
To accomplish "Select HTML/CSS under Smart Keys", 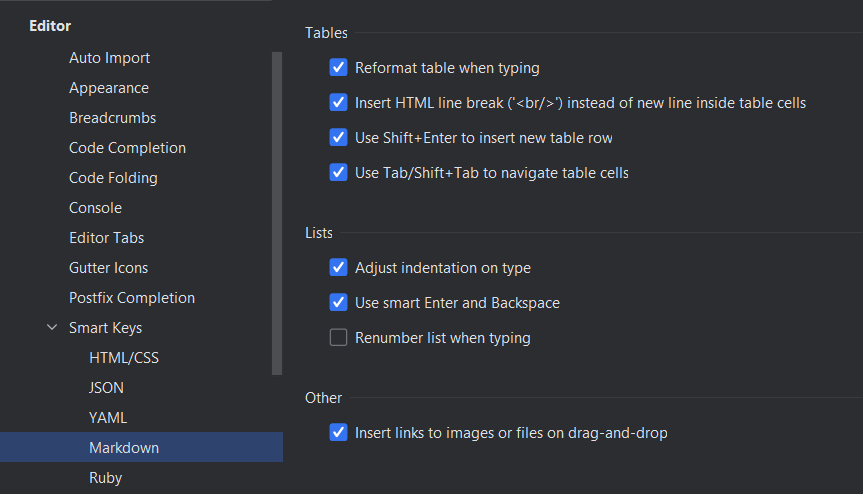I will [x=123, y=358].
